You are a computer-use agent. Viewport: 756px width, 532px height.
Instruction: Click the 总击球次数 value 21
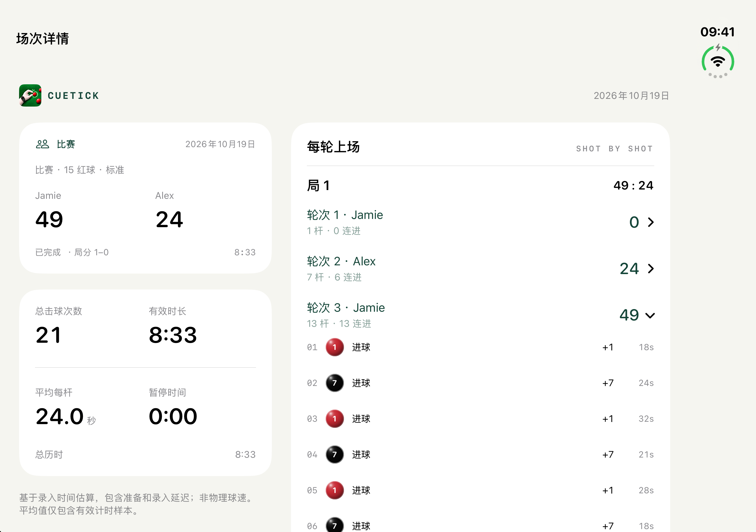pyautogui.click(x=48, y=335)
